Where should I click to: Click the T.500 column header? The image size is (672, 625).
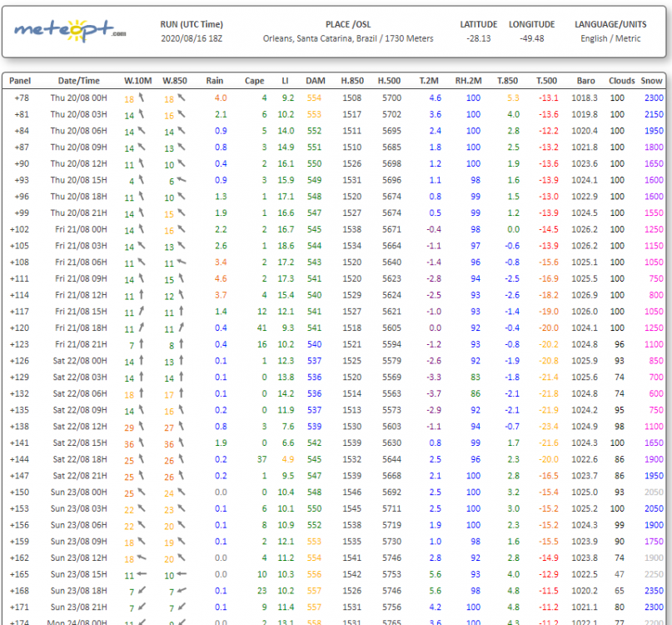[546, 81]
